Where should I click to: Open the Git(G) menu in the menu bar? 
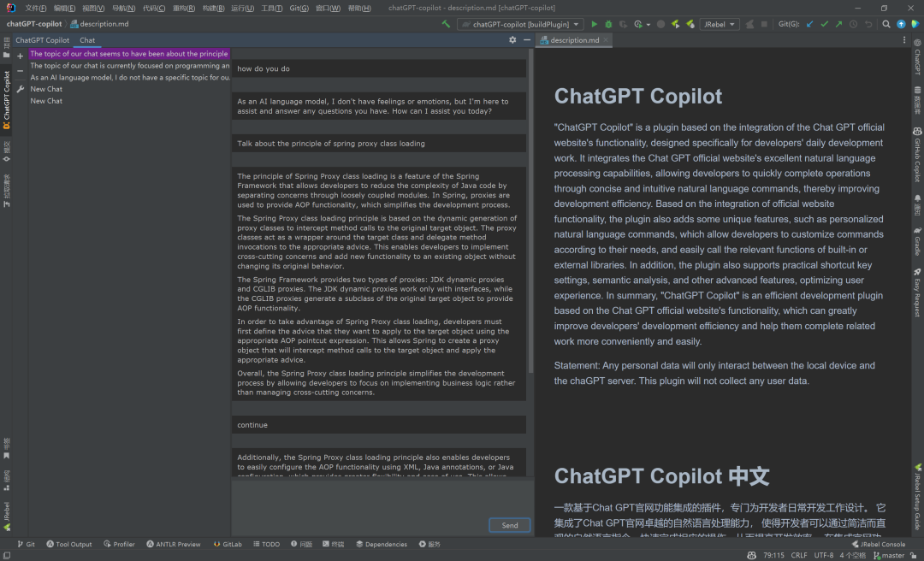(299, 8)
